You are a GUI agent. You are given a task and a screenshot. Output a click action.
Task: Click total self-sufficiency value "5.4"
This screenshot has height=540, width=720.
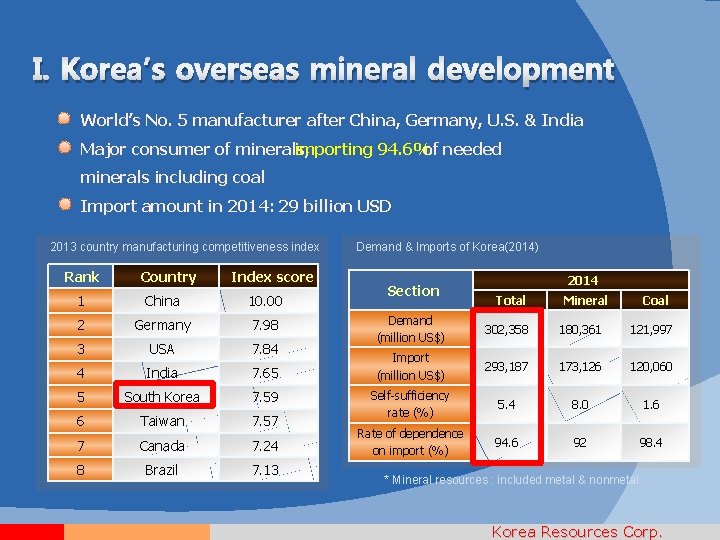pos(506,404)
